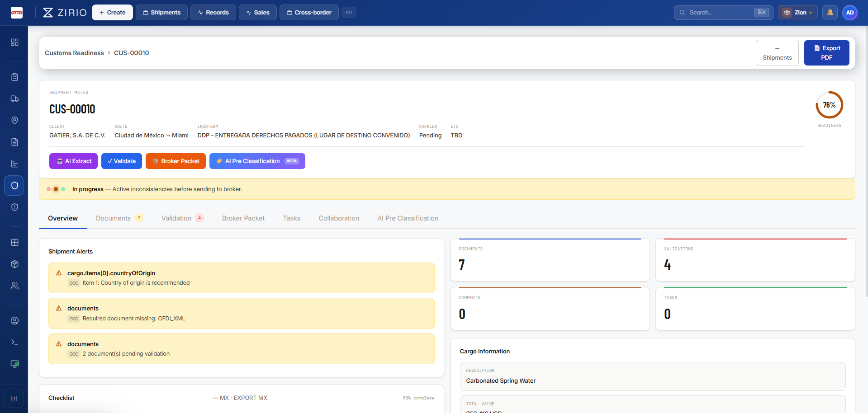The width and height of the screenshot is (868, 413).
Task: Open the Shipments top navigation menu
Action: (x=161, y=13)
